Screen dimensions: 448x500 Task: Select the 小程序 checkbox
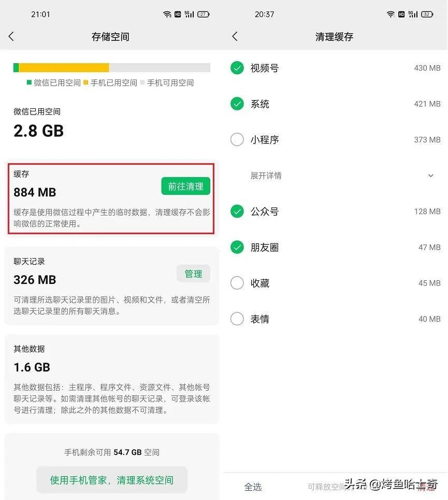(x=237, y=139)
